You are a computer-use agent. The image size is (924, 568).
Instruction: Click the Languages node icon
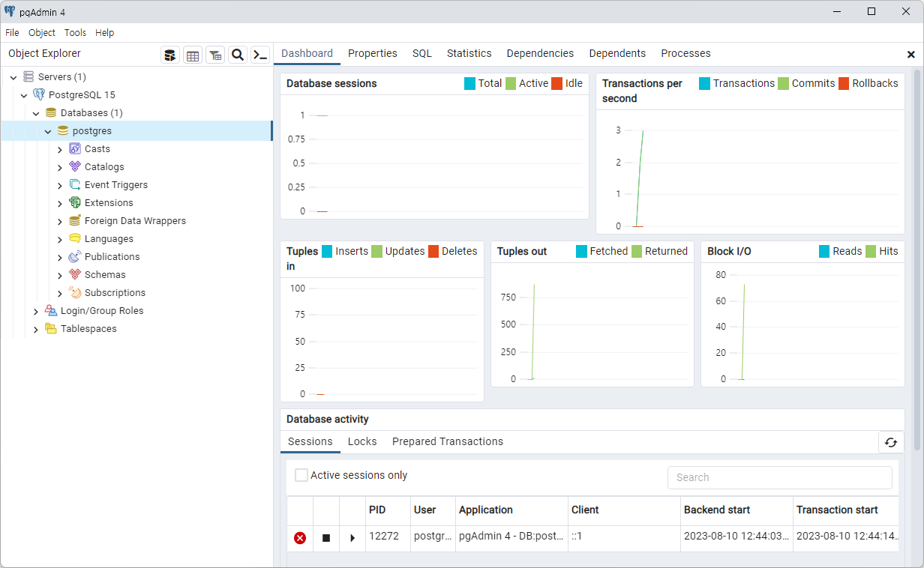coord(75,239)
